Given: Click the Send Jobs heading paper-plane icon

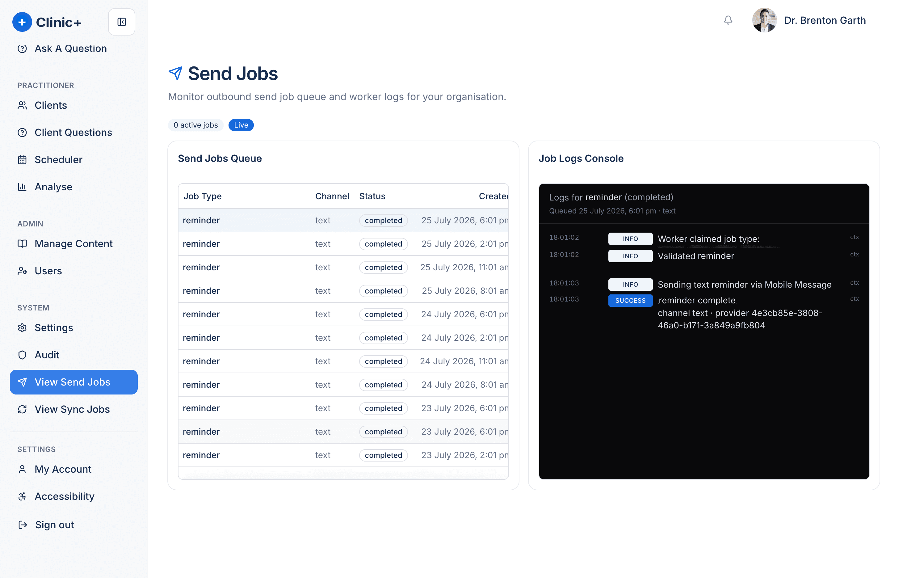Looking at the screenshot, I should point(175,74).
